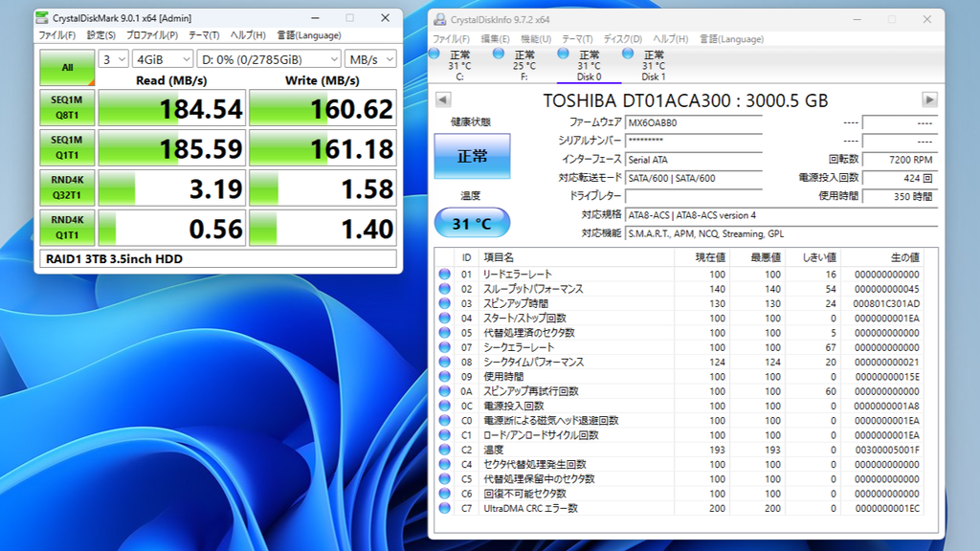Screen dimensions: 980x551
Task: Click the blue 正常 health status button
Action: pyautogui.click(x=472, y=156)
